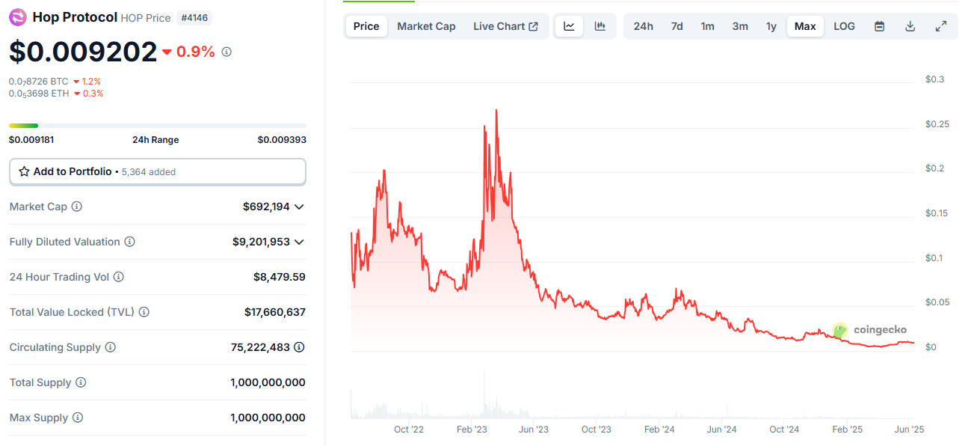The width and height of the screenshot is (980, 446).
Task: Open the 24 Hour Trading Vol info icon
Action: pos(118,277)
